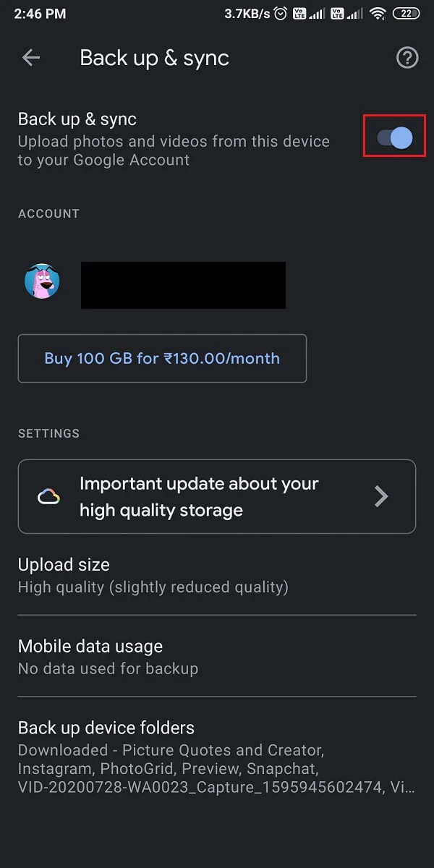Tap the Back up & sync page title
Image resolution: width=434 pixels, height=868 pixels.
pyautogui.click(x=154, y=58)
